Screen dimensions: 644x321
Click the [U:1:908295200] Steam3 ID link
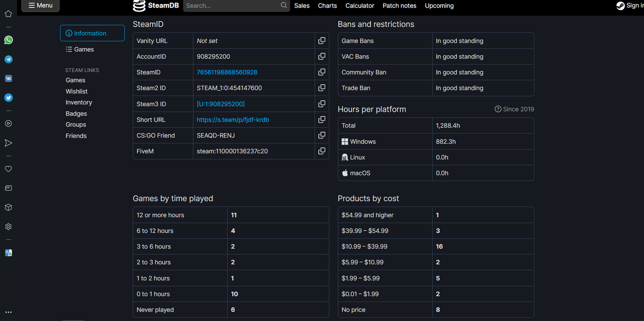pos(221,104)
